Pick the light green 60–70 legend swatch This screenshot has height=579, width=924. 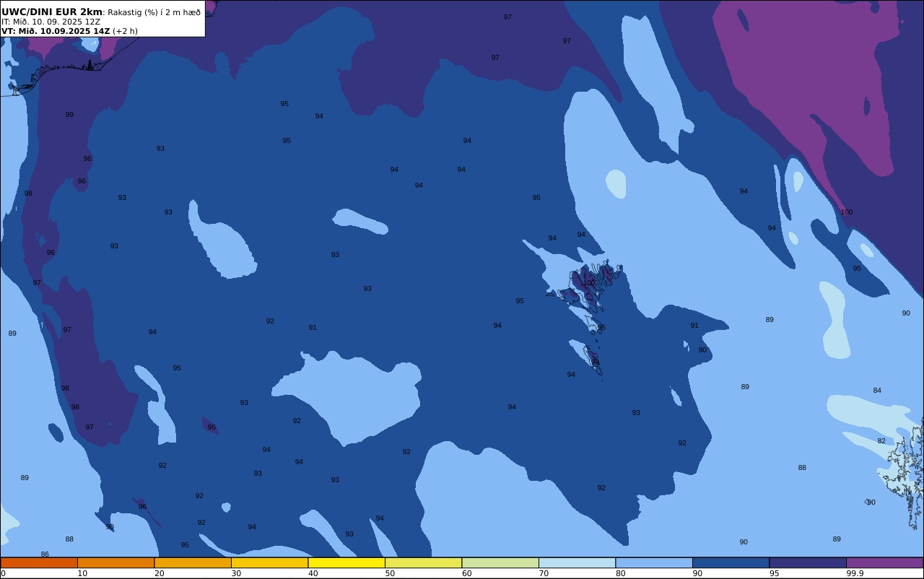point(500,562)
